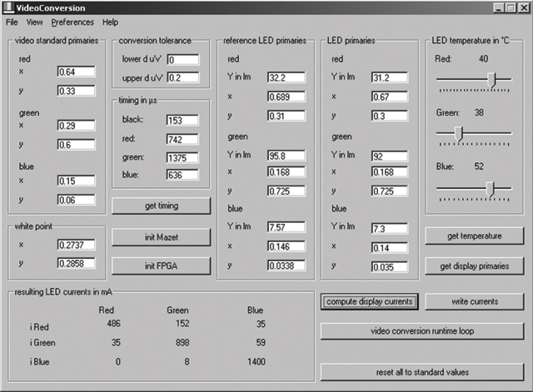Start the video conversion runtime loop
The image size is (533, 392).
pos(422,330)
